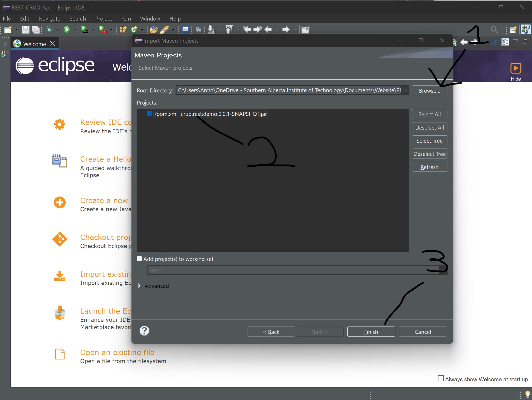
Task: Open the console/terminal monitor icon
Action: [185, 29]
